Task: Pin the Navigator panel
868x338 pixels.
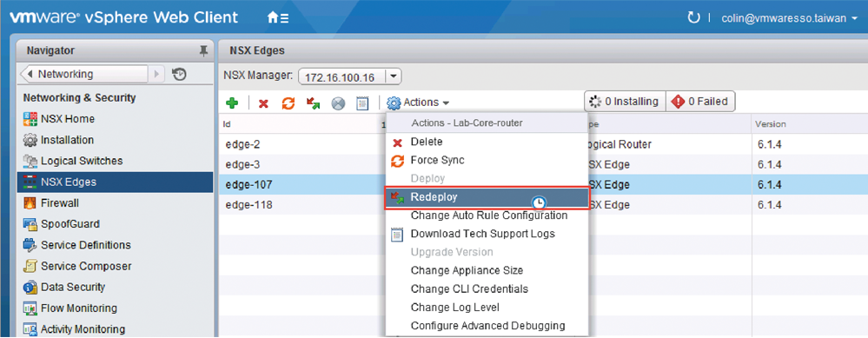Action: [x=203, y=51]
